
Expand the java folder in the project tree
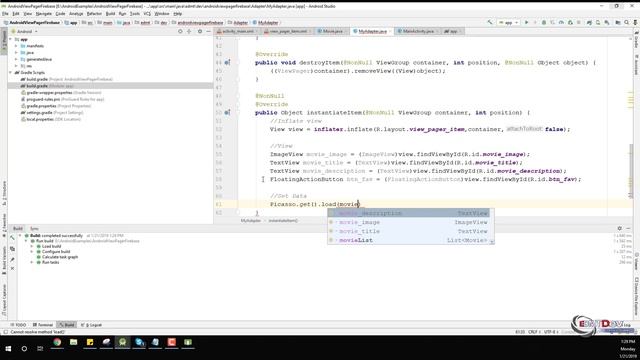point(16,53)
